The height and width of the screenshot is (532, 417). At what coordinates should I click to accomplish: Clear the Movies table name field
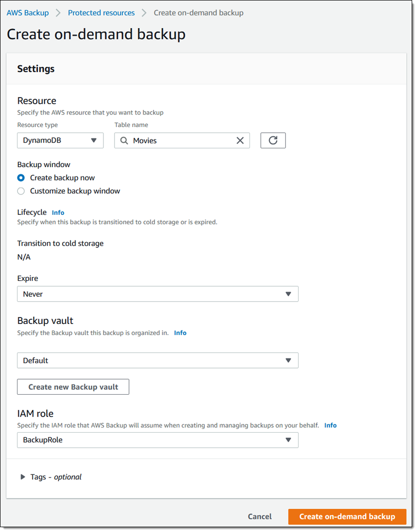(x=240, y=141)
